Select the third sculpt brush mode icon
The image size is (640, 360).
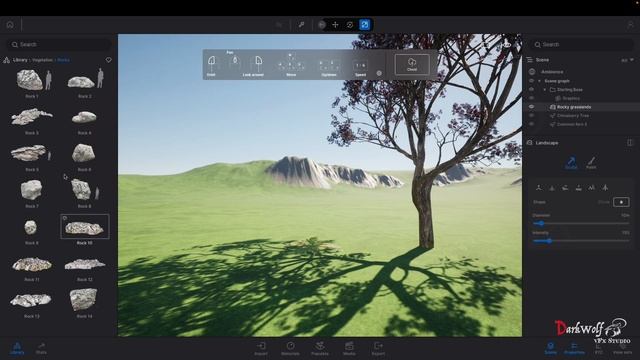coord(565,188)
